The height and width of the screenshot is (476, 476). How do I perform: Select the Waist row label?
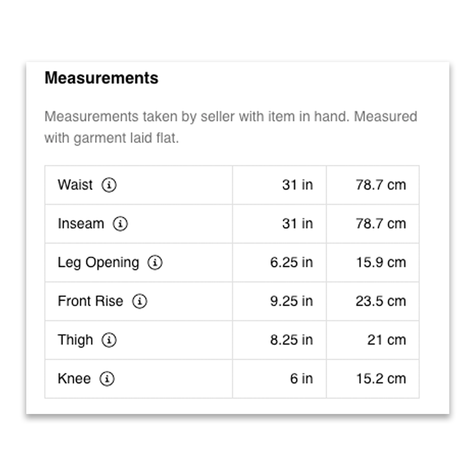[x=75, y=185]
